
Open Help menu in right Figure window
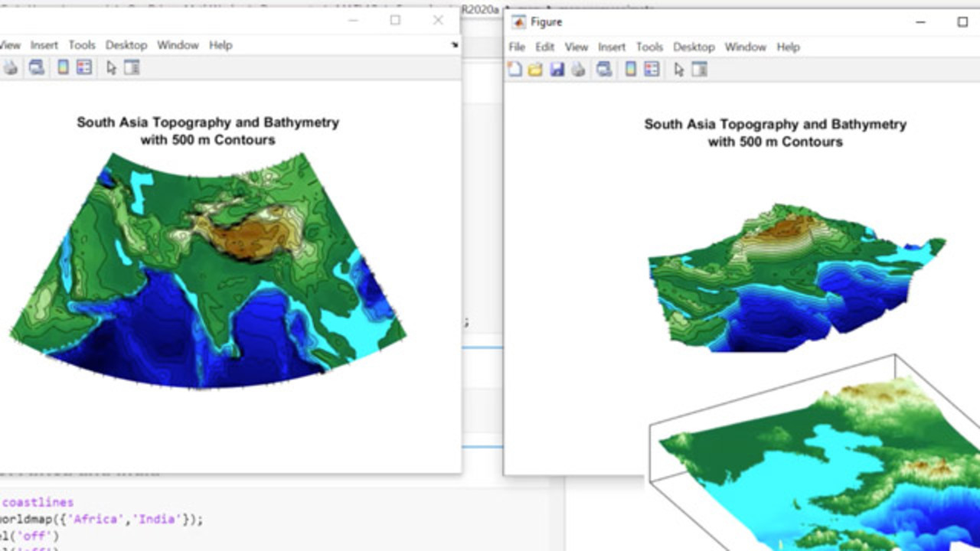click(x=788, y=47)
